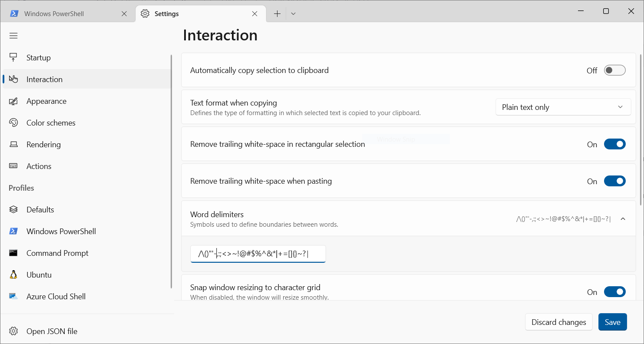Viewport: 644px width, 344px height.
Task: Click the Save button
Action: coord(612,322)
